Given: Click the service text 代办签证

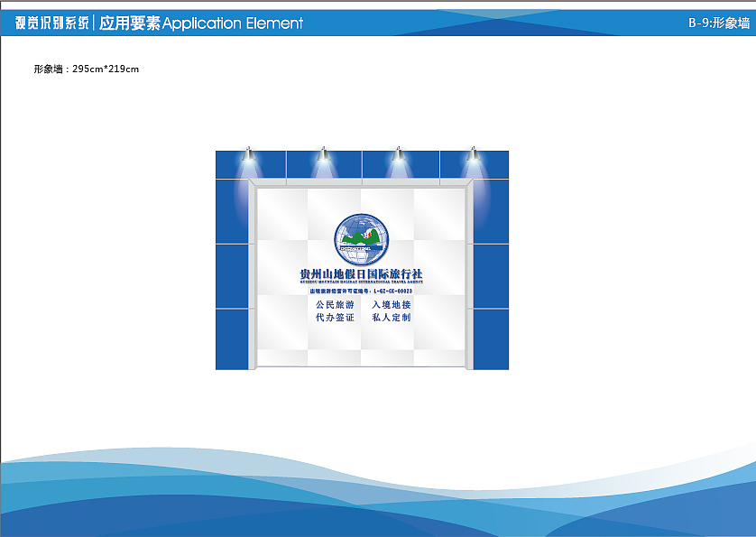Looking at the screenshot, I should [x=335, y=318].
